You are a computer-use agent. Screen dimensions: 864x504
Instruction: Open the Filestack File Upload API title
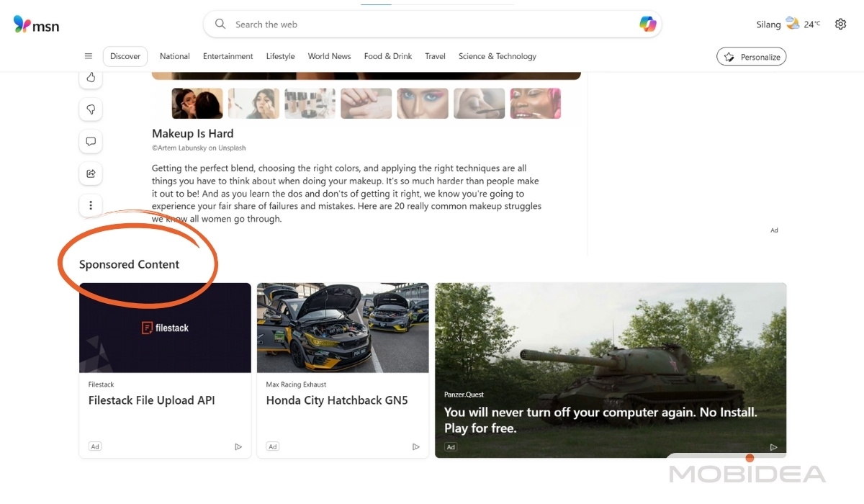tap(152, 400)
